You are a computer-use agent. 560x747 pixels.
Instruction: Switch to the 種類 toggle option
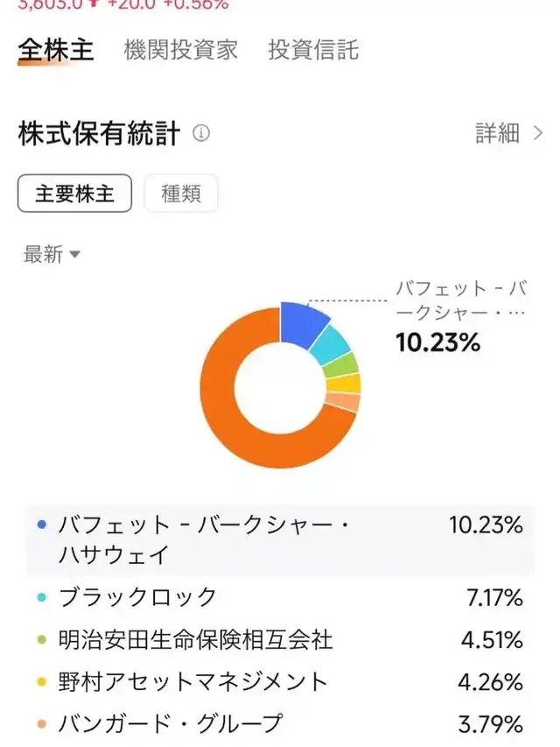pos(181,194)
